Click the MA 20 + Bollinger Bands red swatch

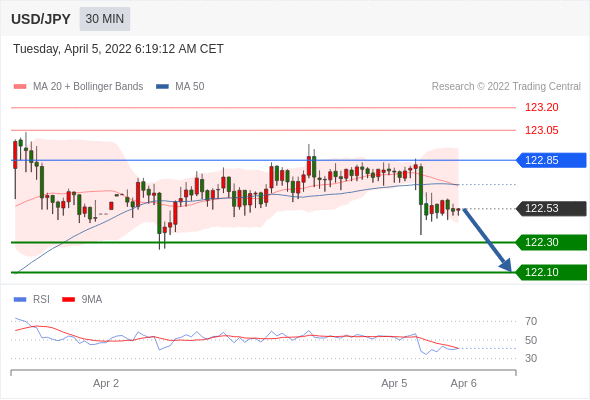click(x=20, y=87)
